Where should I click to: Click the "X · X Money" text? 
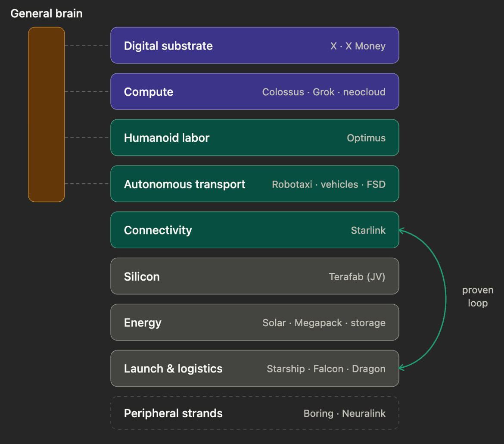tap(358, 46)
